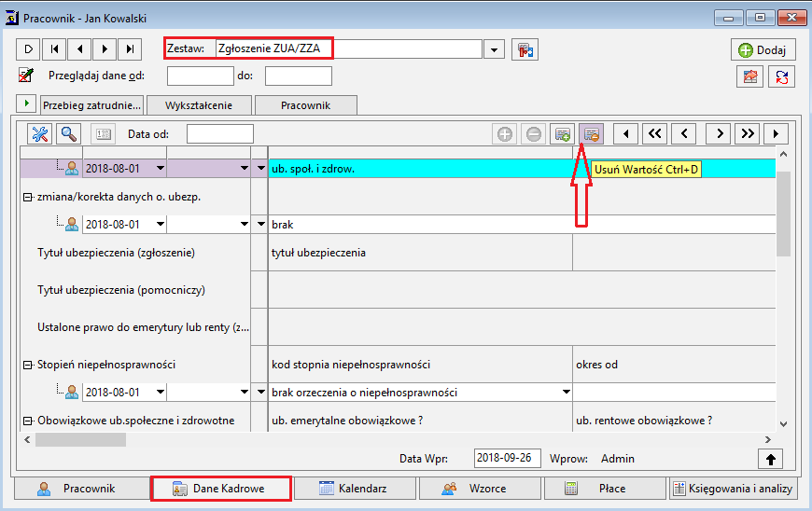Click the tools (wrench) icon
This screenshot has width=812, height=511.
point(40,134)
